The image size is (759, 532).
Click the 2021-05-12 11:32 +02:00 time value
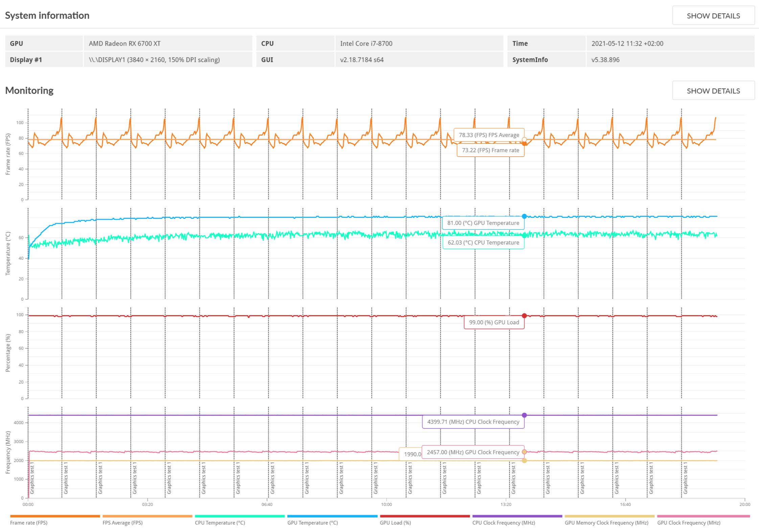coord(627,43)
